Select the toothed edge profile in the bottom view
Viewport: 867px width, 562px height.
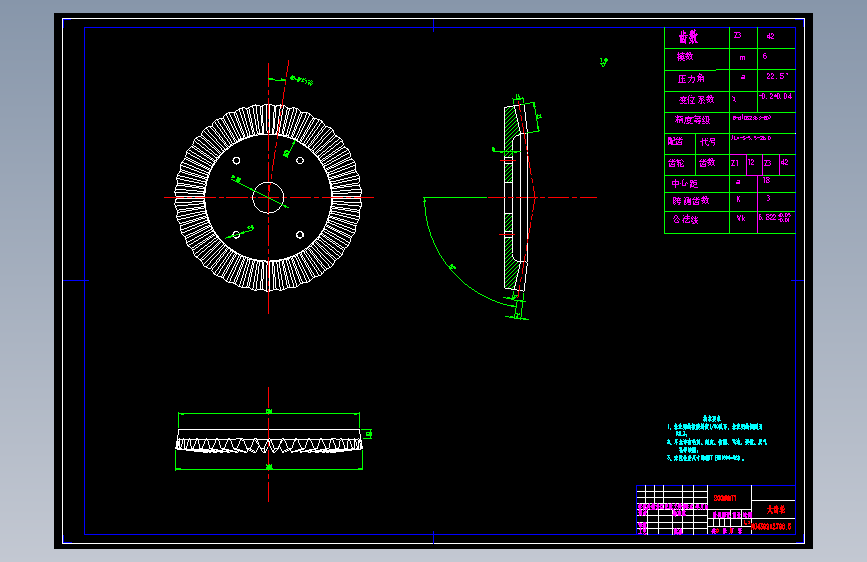point(269,446)
